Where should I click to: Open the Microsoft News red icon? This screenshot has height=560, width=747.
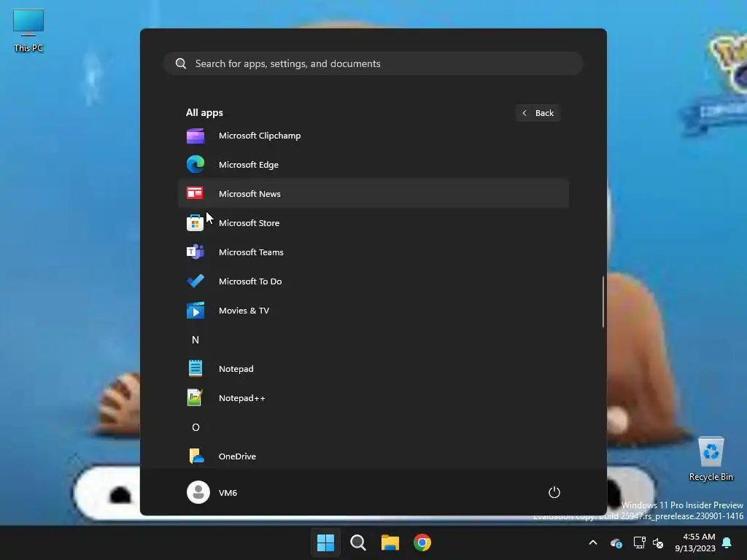196,193
